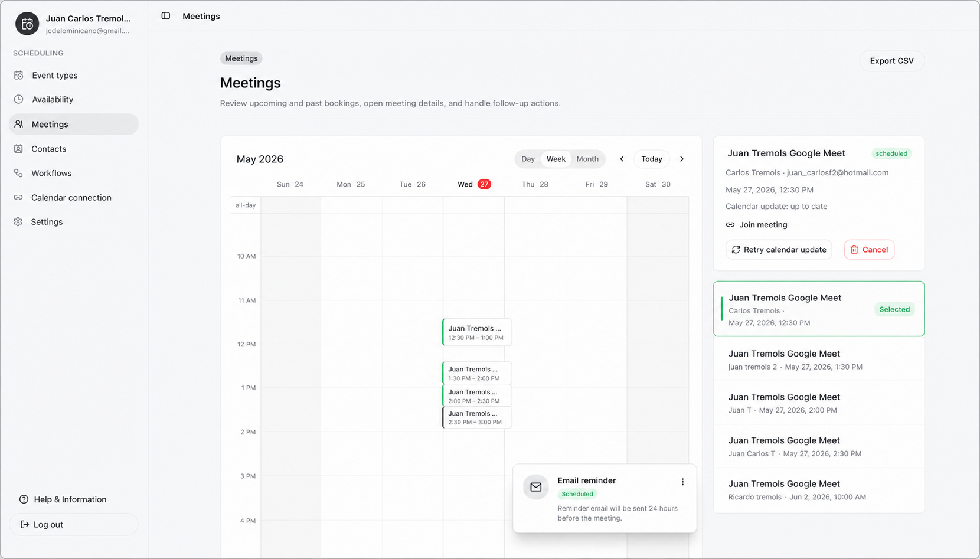The width and height of the screenshot is (980, 559).
Task: Select the juan tremols 2 1:30 PM meeting
Action: 819,359
